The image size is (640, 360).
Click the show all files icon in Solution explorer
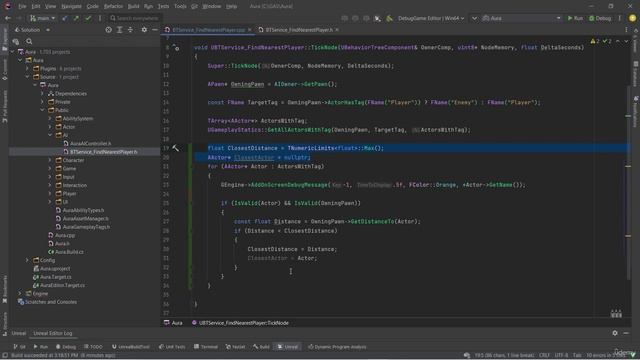pyautogui.click(x=16, y=41)
